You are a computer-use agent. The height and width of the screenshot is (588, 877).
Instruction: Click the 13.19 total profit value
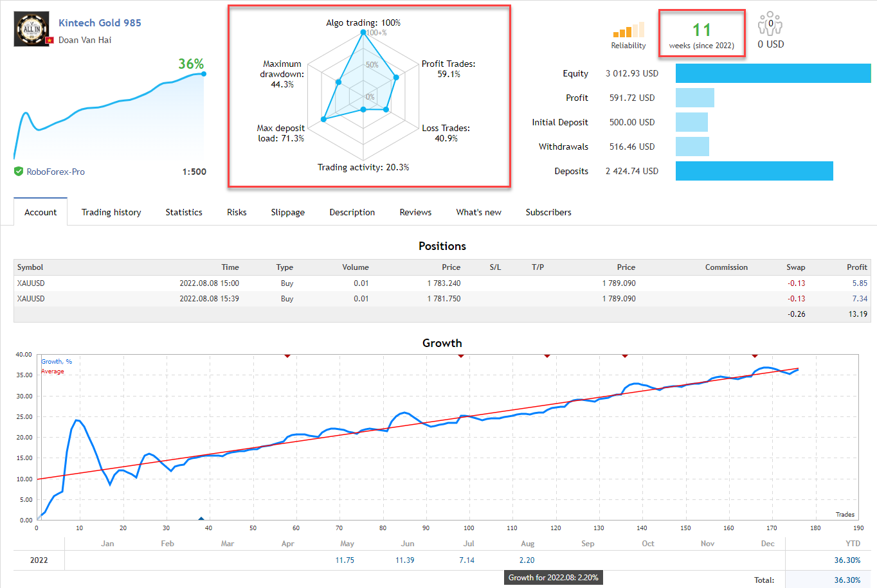point(858,314)
